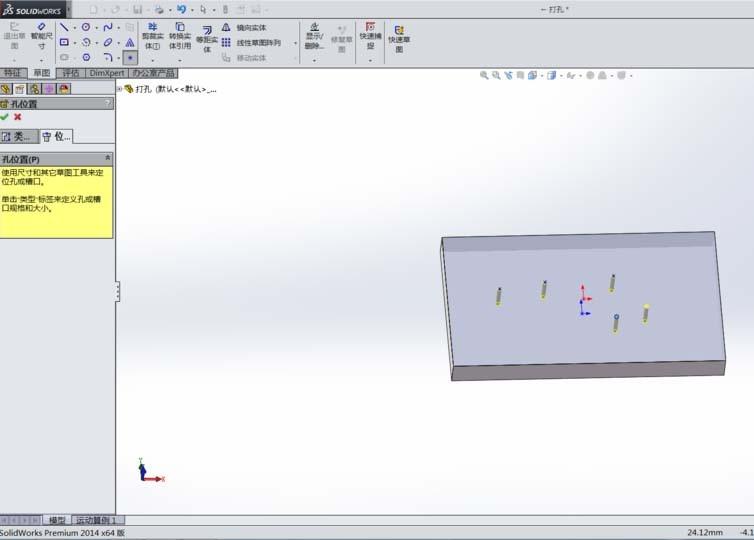
Task: Collapse the 孔位置(P) section
Action: pos(108,158)
